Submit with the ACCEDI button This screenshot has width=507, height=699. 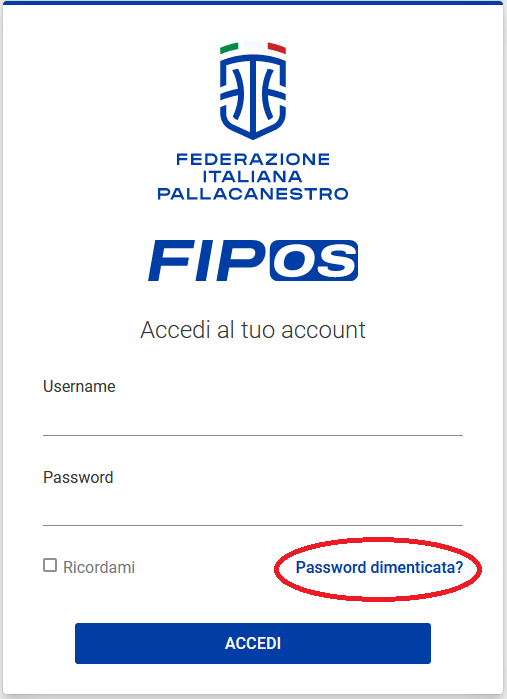pyautogui.click(x=253, y=643)
